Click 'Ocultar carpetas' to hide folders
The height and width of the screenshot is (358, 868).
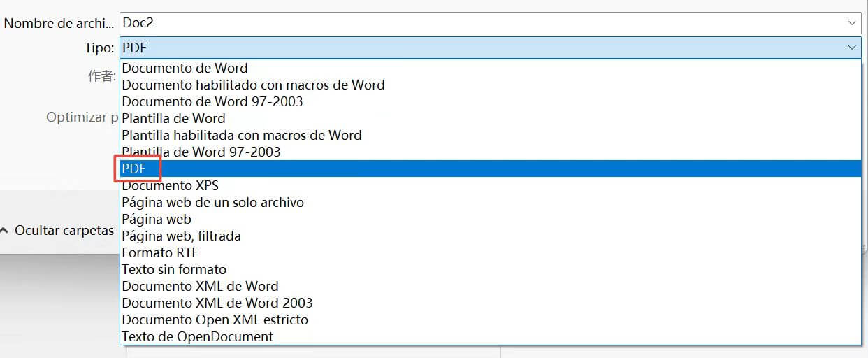(64, 230)
